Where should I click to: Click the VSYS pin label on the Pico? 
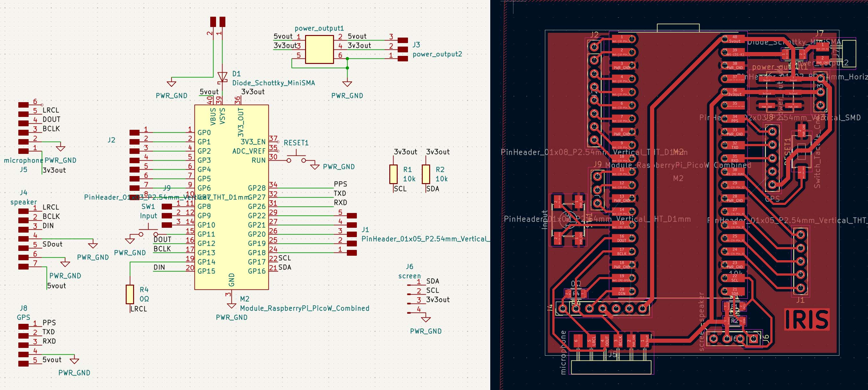click(x=222, y=116)
